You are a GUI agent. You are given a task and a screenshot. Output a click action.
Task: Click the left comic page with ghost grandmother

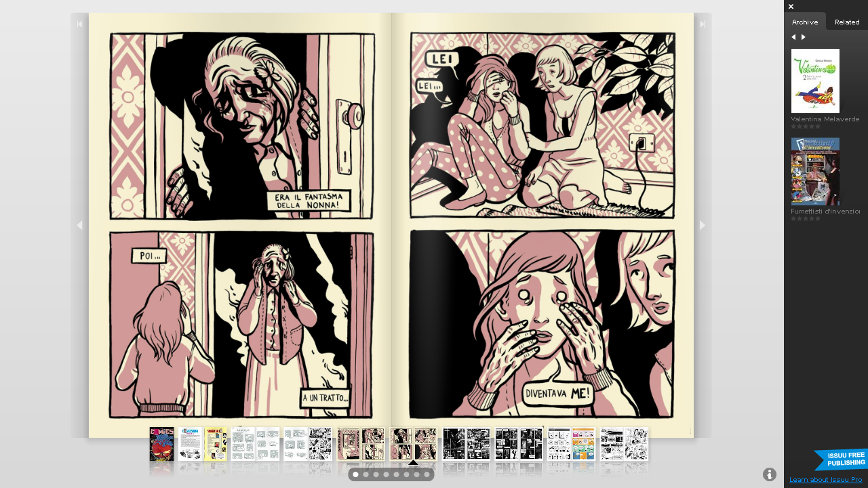point(240,225)
